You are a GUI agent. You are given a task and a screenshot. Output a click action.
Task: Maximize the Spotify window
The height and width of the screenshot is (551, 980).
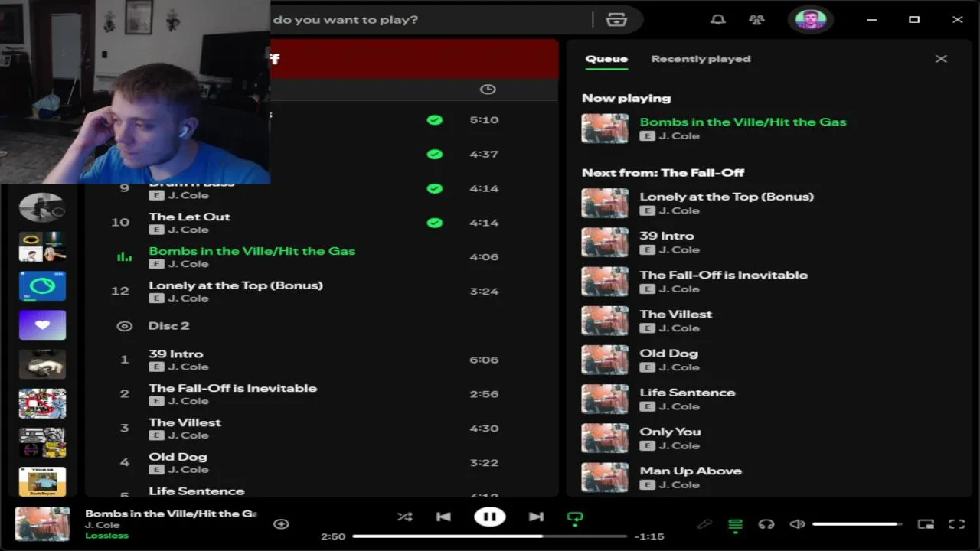(914, 19)
